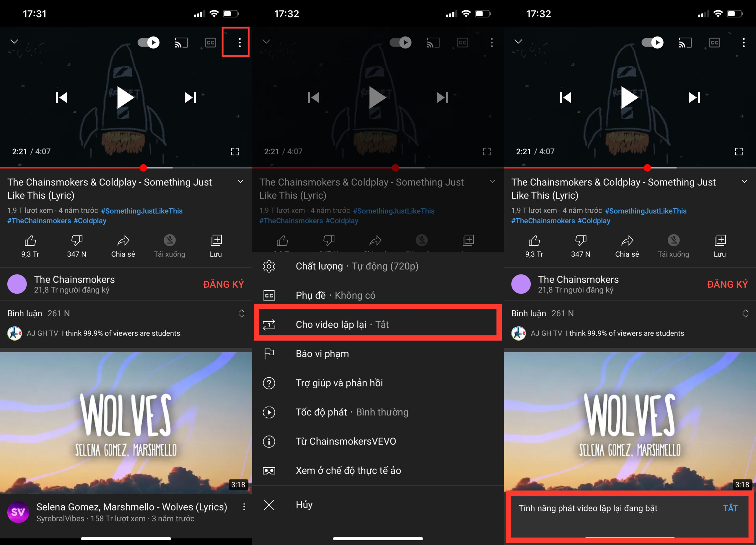
Task: Tap TẮT to disable video looping
Action: 730,508
